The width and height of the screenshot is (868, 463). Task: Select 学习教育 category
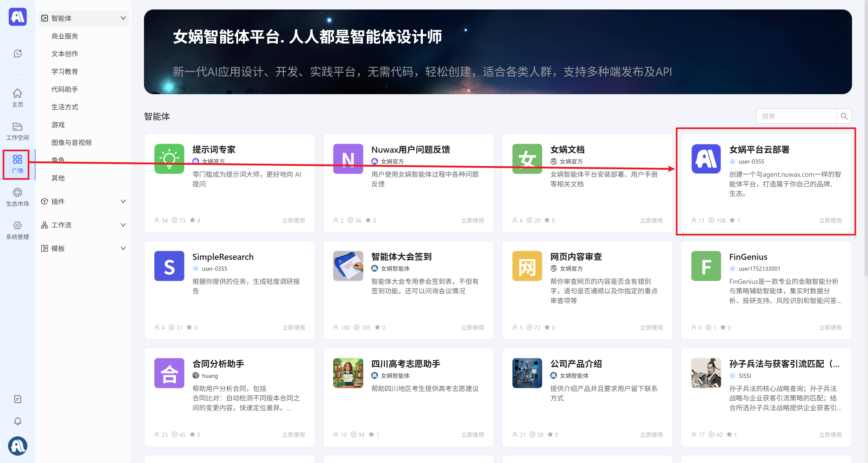click(65, 71)
